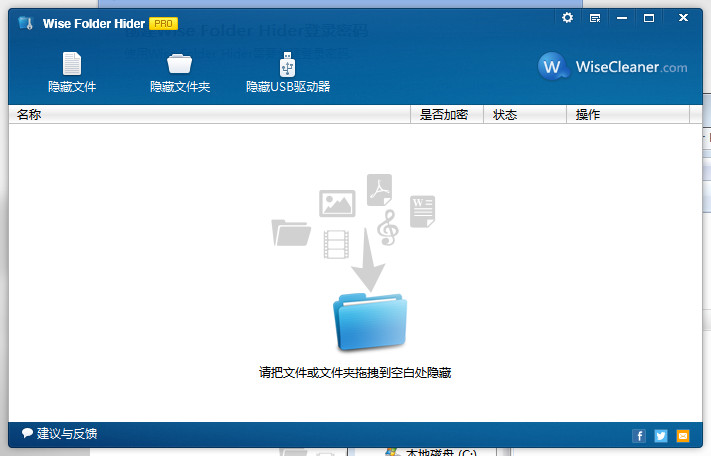Minimize the Wise Folder Hider window
Screen dimensions: 711x456
pos(622,18)
